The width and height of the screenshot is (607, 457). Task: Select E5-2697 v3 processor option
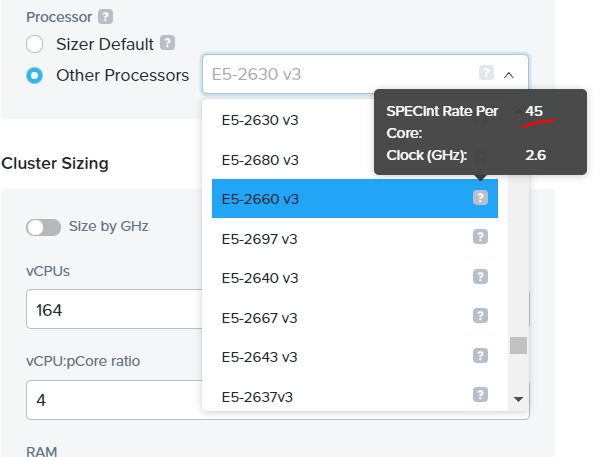pos(355,239)
